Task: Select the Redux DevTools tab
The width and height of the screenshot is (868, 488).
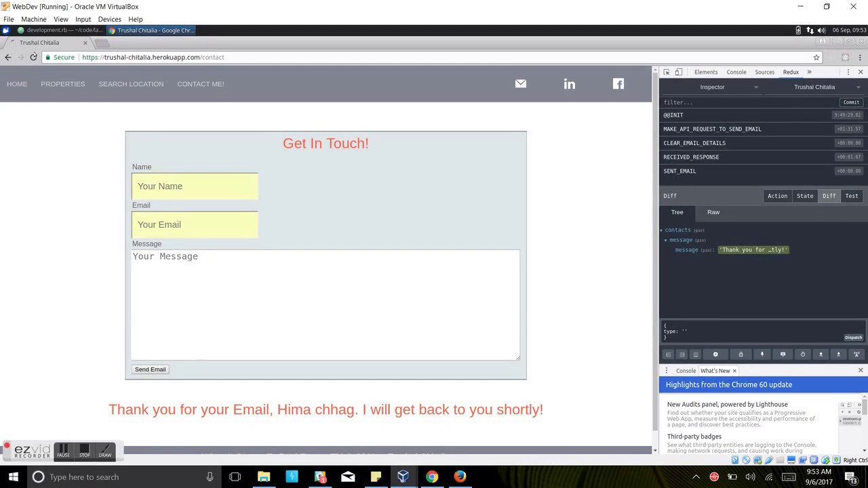Action: point(791,72)
